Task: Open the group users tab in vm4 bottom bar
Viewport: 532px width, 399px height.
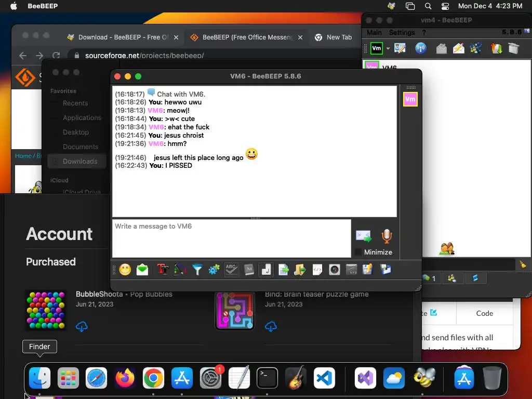Action: click(x=452, y=278)
